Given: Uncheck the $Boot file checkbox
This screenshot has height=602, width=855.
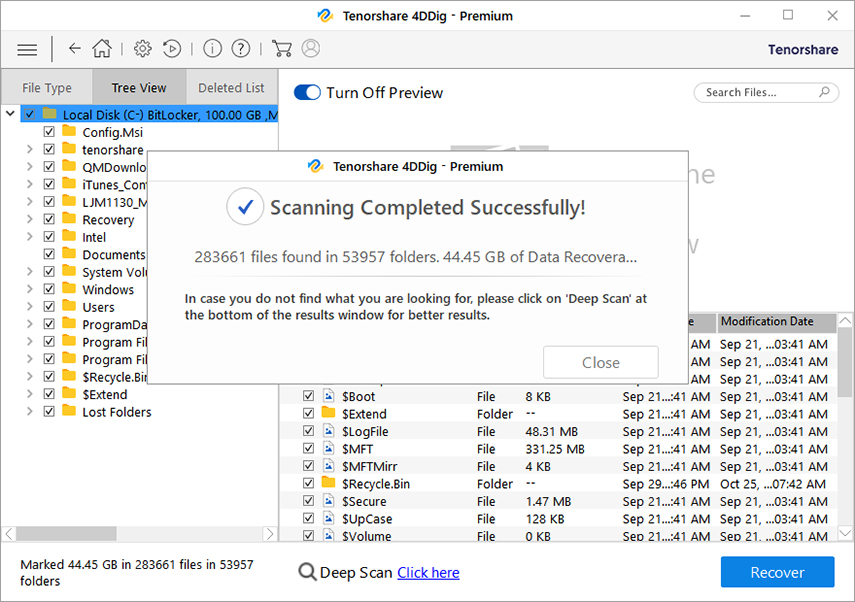Looking at the screenshot, I should [309, 395].
